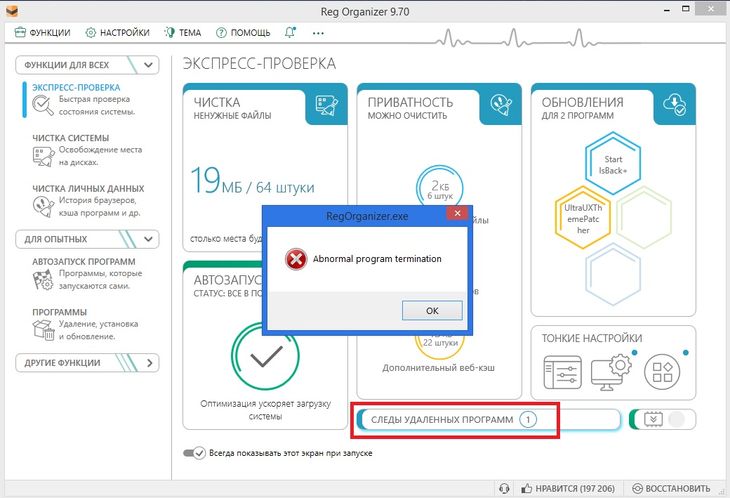Open the sliders tweaks icon in Тонкие настройки
Image resolution: width=730 pixels, height=498 pixels.
pos(563,372)
